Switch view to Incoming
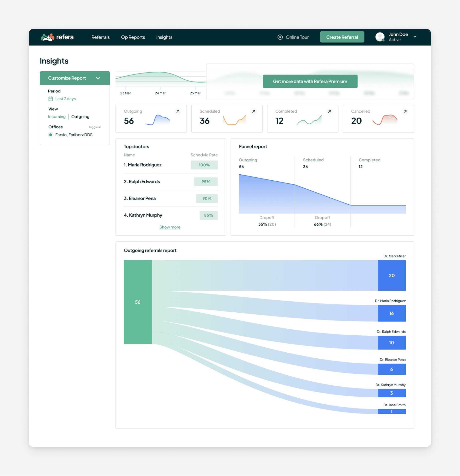The width and height of the screenshot is (460, 476). pyautogui.click(x=57, y=117)
